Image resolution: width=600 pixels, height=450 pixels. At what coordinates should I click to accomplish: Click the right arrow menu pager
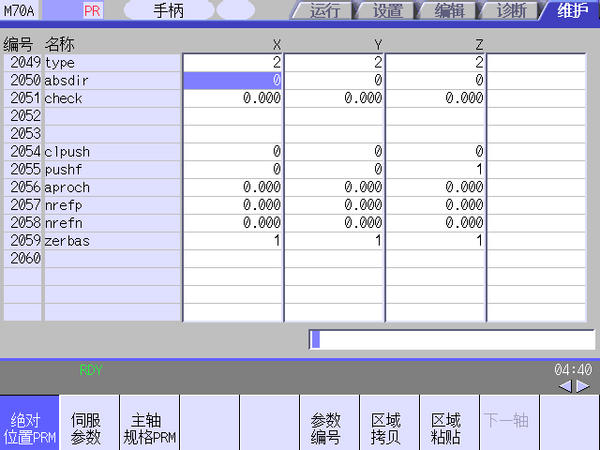582,385
